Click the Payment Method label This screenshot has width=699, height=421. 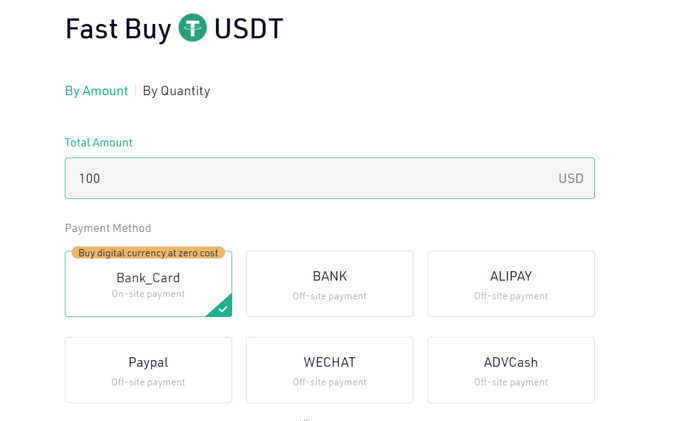pyautogui.click(x=108, y=228)
